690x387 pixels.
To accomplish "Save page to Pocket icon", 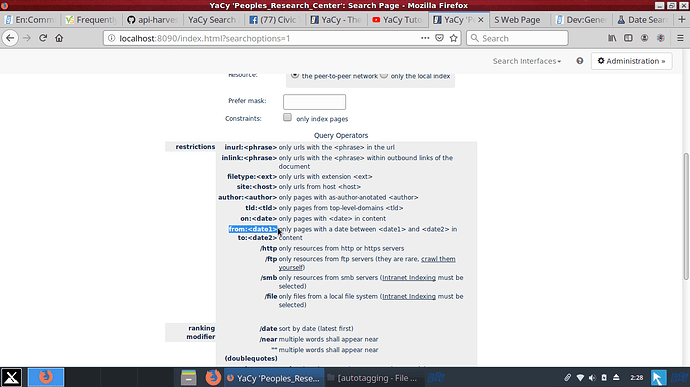I will click(x=439, y=38).
